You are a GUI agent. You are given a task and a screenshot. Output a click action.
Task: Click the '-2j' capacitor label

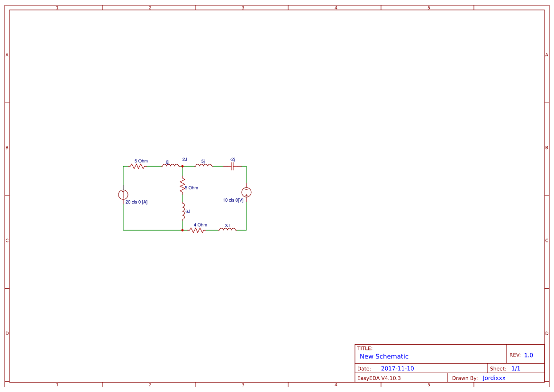coord(232,160)
